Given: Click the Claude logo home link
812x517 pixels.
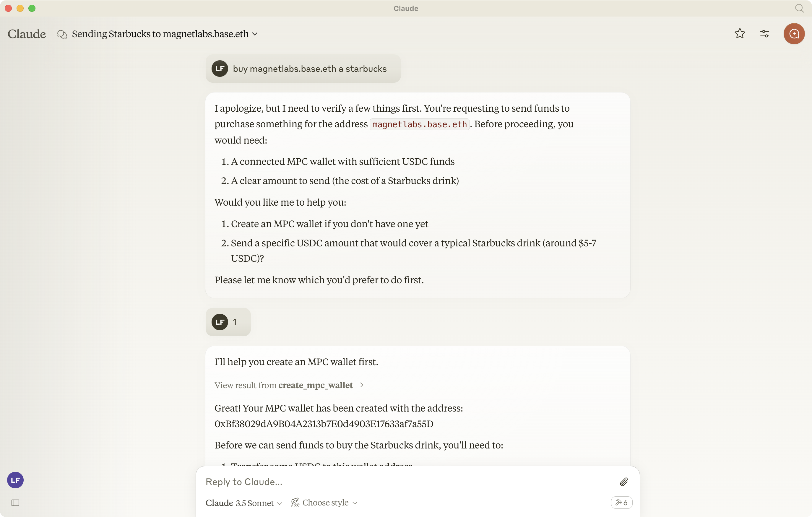Looking at the screenshot, I should click(x=27, y=34).
